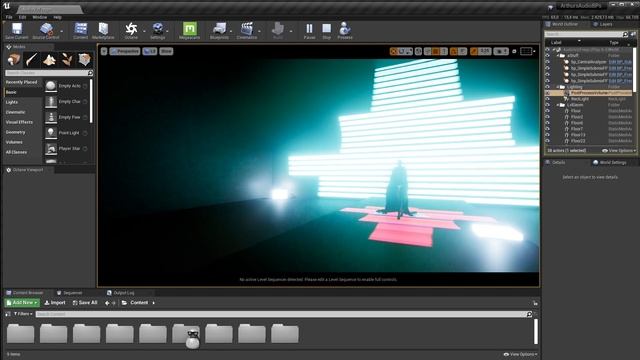Open the Window menu
Viewport: 640px width, 360px height.
(x=40, y=17)
